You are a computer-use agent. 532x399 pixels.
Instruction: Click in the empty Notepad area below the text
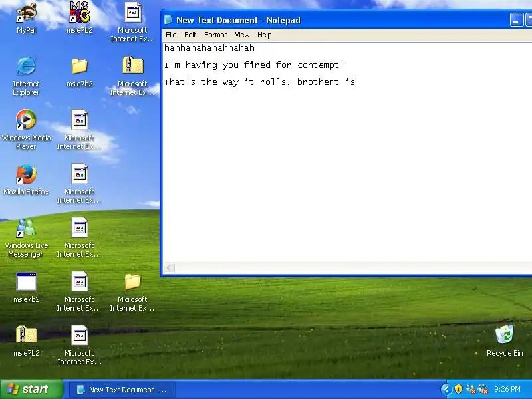tap(346, 176)
